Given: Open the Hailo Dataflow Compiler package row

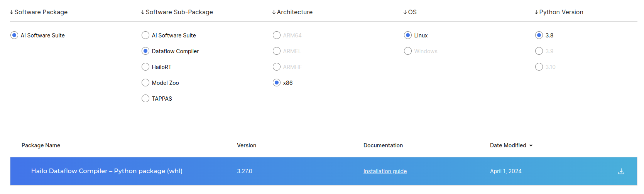Looking at the screenshot, I should pyautogui.click(x=107, y=171).
